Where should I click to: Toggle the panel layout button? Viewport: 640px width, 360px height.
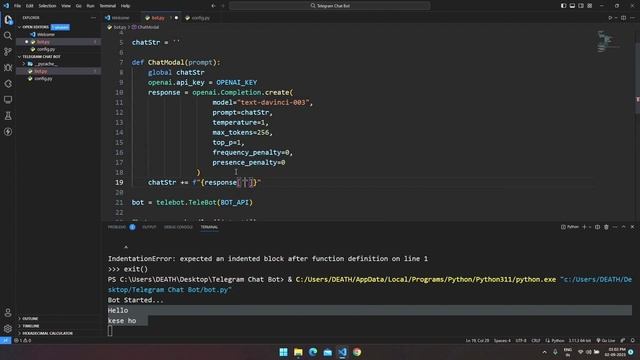pos(572,6)
